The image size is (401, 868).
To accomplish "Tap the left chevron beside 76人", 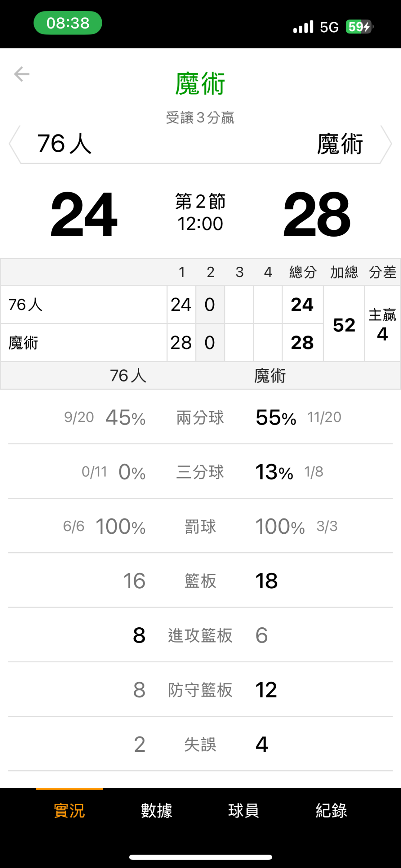I will [14, 144].
